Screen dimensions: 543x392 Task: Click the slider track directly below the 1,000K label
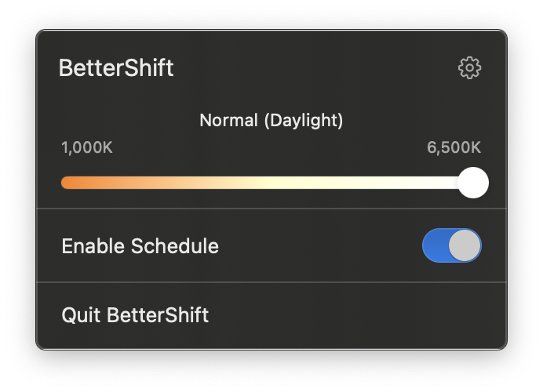click(87, 183)
